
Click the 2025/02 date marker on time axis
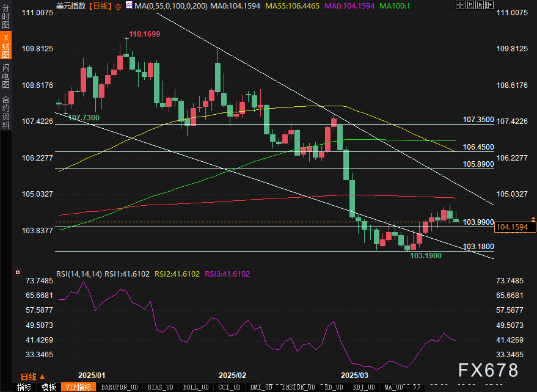[x=232, y=375]
